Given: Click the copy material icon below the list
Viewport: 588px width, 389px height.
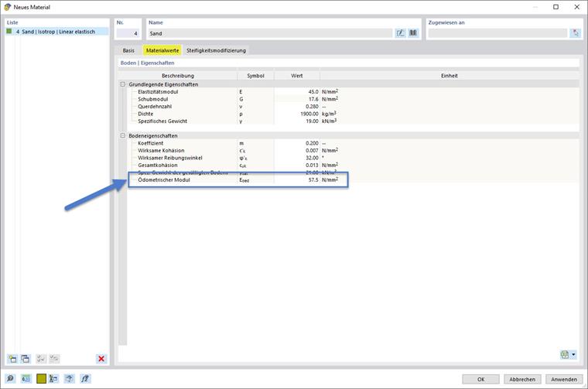Looking at the screenshot, I should (x=25, y=359).
